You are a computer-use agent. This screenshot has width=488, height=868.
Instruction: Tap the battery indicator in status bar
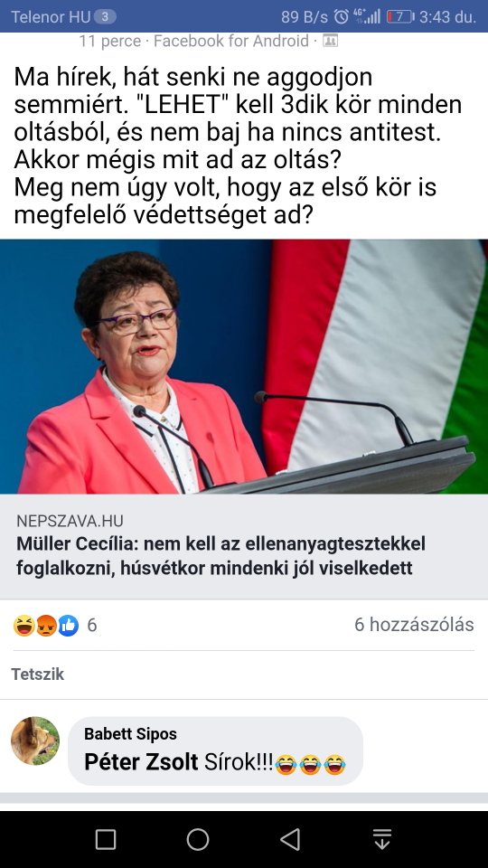[x=400, y=16]
